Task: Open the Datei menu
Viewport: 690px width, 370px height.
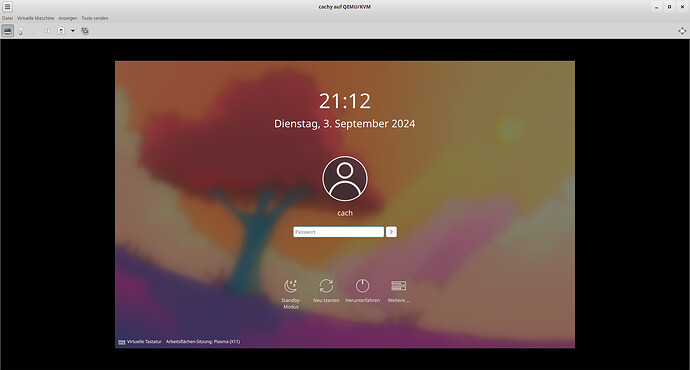Action: 7,18
